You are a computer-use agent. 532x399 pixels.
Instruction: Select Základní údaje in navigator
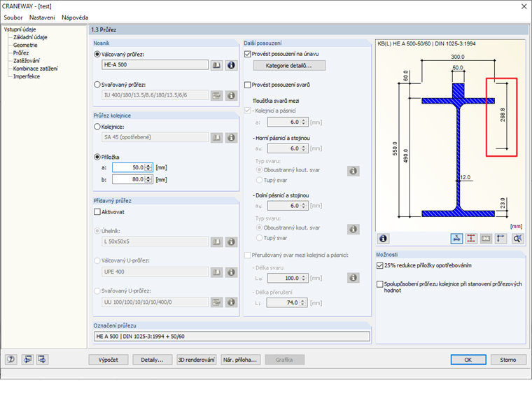(x=30, y=37)
